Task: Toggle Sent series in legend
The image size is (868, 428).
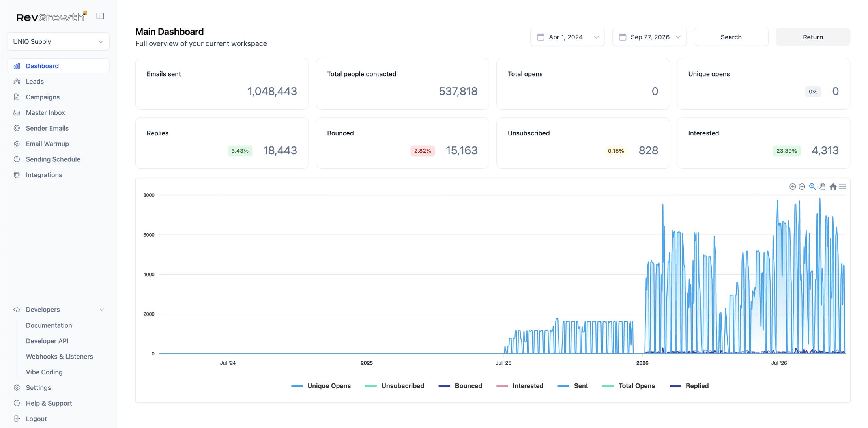Action: click(573, 386)
